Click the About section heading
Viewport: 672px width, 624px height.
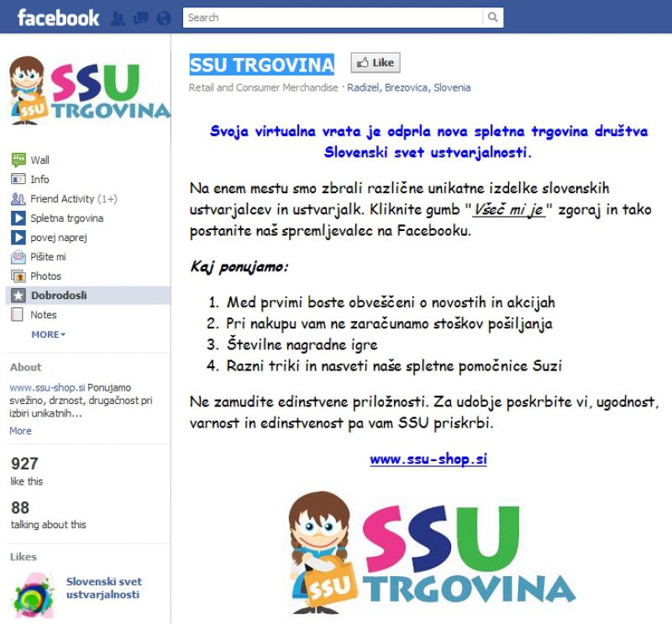tap(26, 367)
